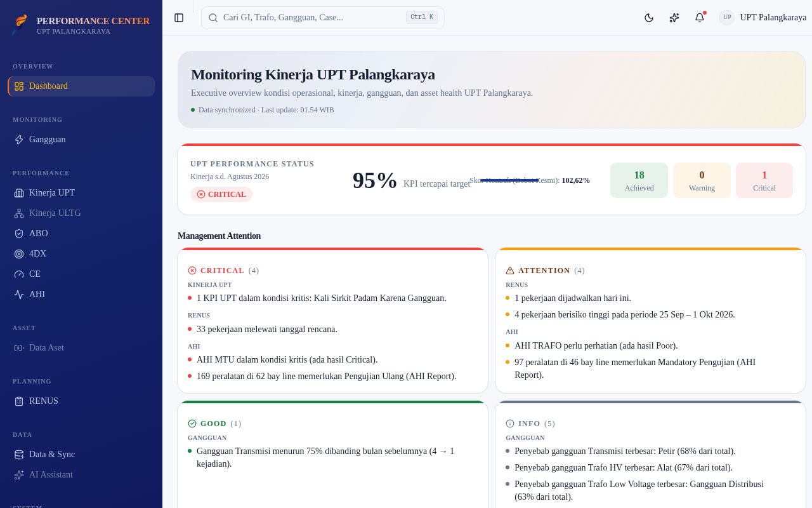This screenshot has height=508, width=812.
Task: Click the Data & Sync database icon
Action: pyautogui.click(x=19, y=455)
